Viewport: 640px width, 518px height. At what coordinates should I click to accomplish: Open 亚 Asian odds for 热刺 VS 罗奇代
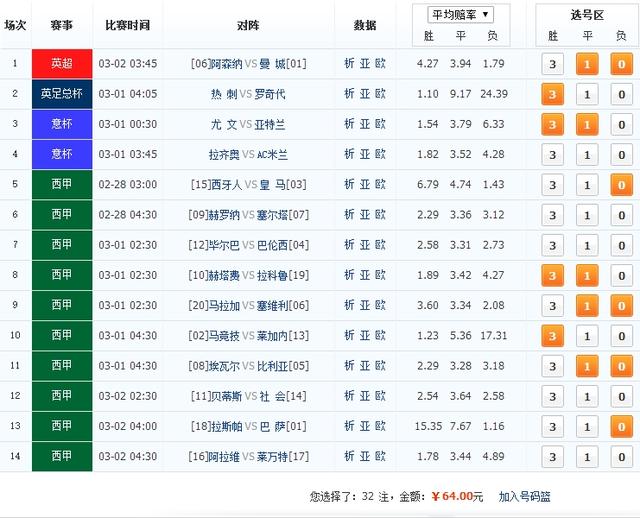click(364, 94)
